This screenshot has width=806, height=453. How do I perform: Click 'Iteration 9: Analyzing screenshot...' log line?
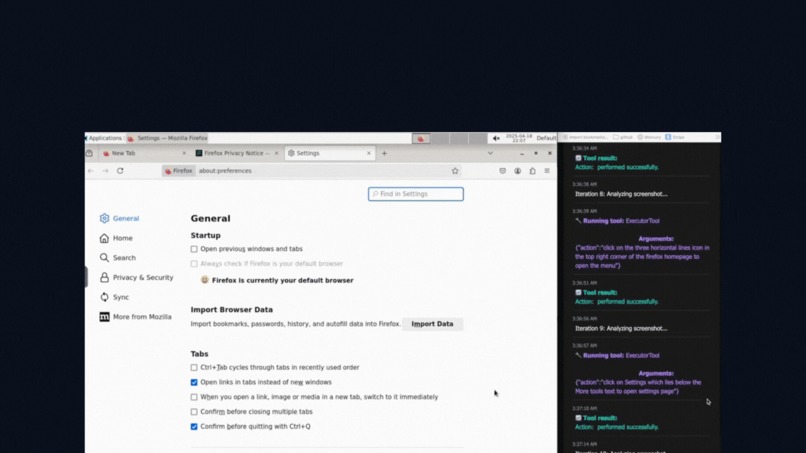[621, 329]
